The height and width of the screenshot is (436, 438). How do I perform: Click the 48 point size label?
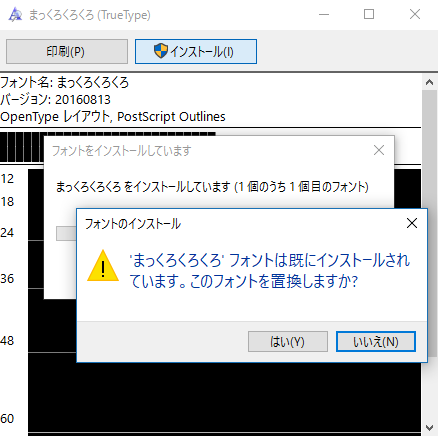click(x=7, y=341)
